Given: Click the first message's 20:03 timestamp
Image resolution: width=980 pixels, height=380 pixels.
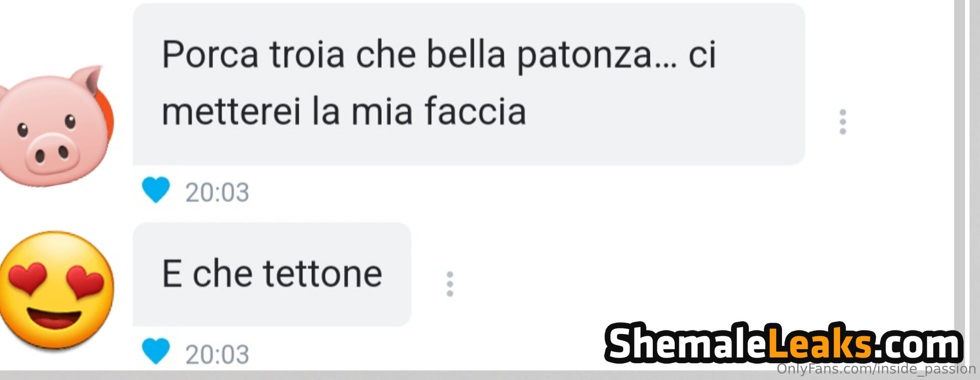Looking at the screenshot, I should (x=217, y=193).
